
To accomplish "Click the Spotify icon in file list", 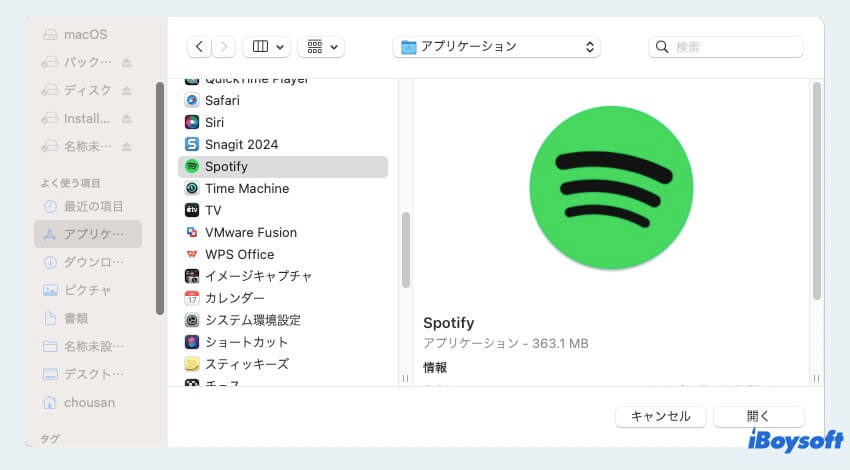I will [192, 166].
